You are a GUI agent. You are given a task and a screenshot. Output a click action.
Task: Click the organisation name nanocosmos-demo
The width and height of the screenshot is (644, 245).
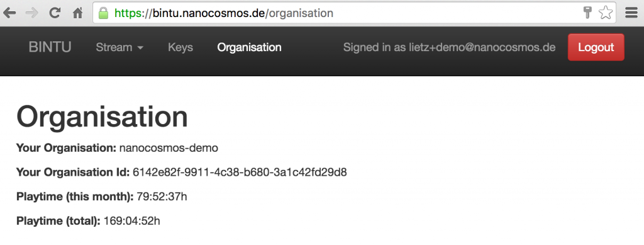169,147
